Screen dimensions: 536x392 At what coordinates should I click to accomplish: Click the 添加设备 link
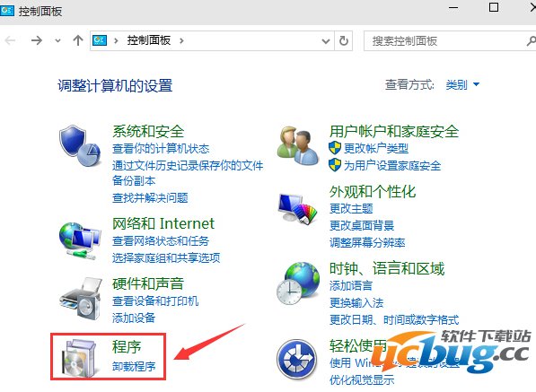pyautogui.click(x=134, y=318)
